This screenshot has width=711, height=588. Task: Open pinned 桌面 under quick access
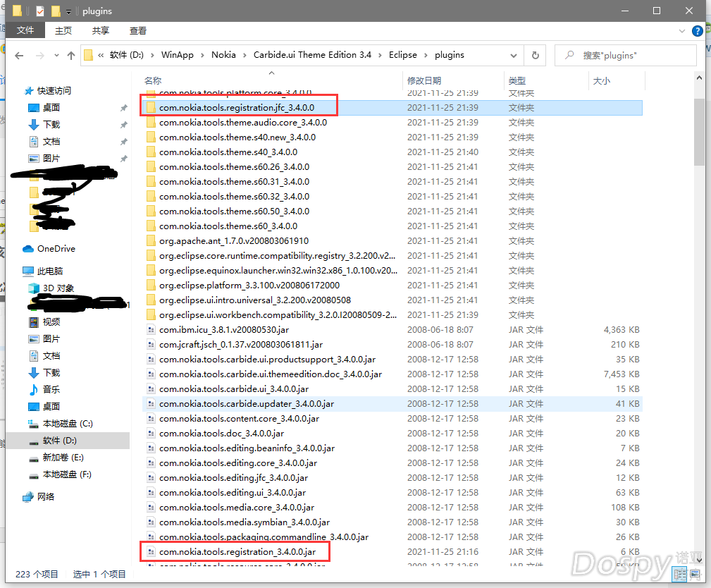(x=51, y=108)
